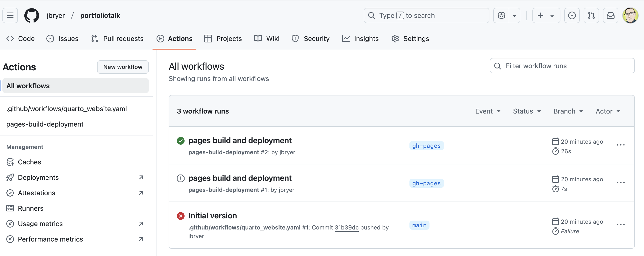
Task: Open the hamburger navigation menu
Action: click(x=10, y=15)
